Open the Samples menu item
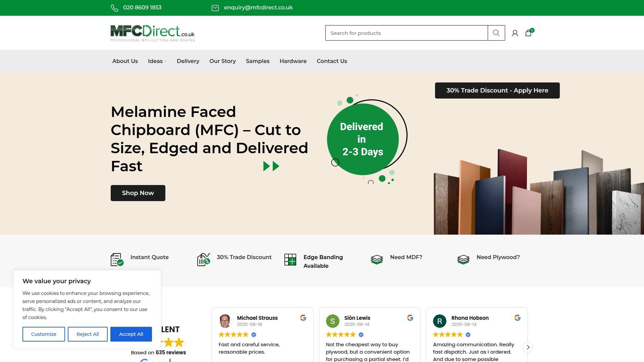Image resolution: width=644 pixels, height=362 pixels. [x=257, y=61]
